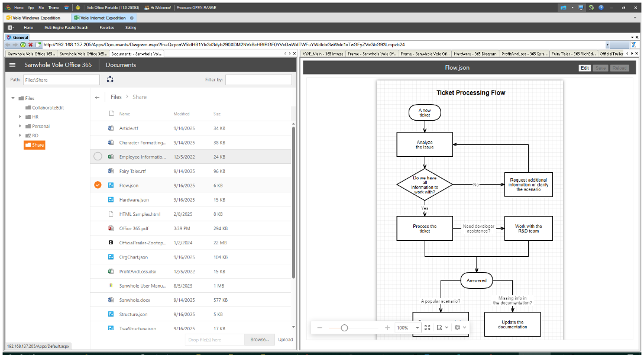Viewport: 644px width, 355px height.
Task: Collapse the Files root folder
Action: click(x=13, y=98)
